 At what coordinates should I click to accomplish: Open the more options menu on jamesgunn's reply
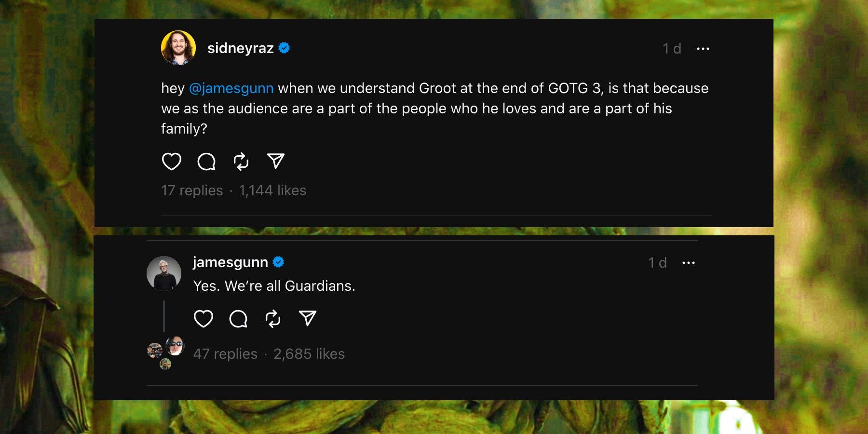(x=688, y=263)
